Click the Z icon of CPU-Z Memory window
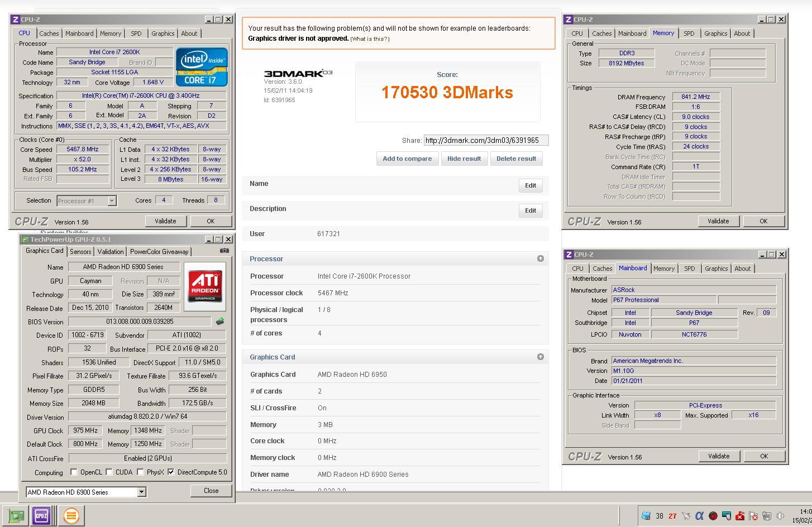Image resolution: width=812 pixels, height=527 pixels. pyautogui.click(x=569, y=20)
